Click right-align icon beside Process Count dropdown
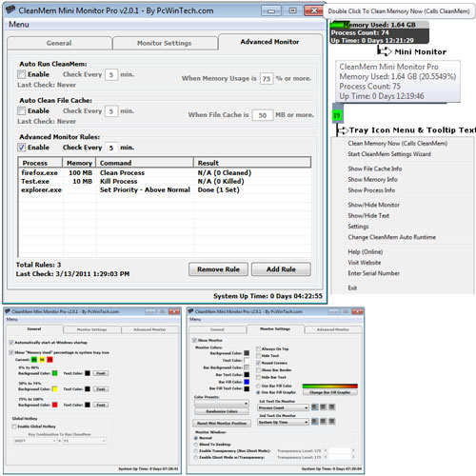 click(x=331, y=407)
